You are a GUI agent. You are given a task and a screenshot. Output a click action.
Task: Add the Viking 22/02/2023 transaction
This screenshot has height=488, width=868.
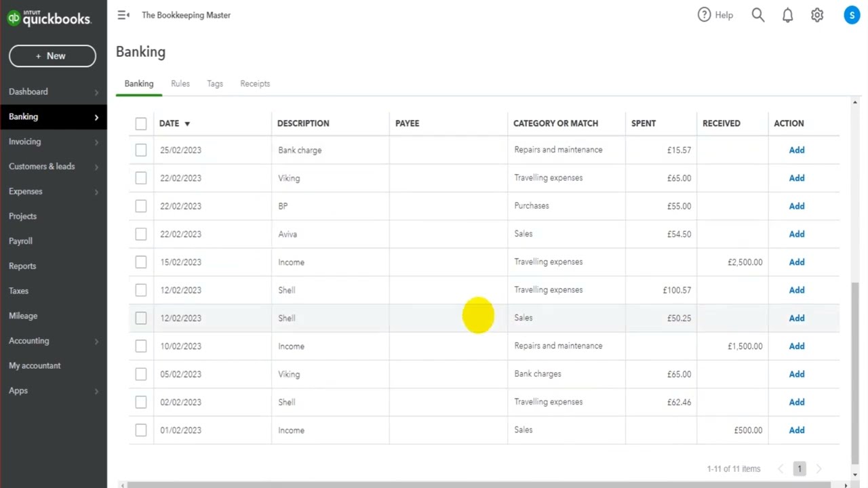[797, 178]
